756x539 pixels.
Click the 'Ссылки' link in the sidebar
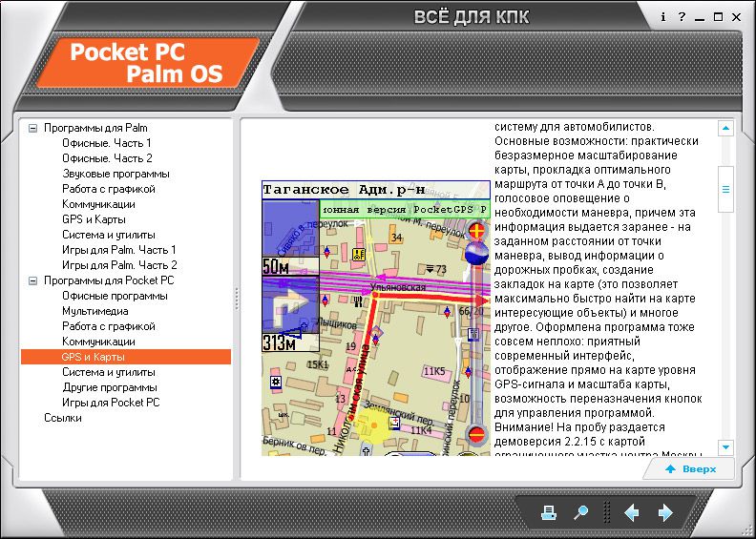point(63,418)
